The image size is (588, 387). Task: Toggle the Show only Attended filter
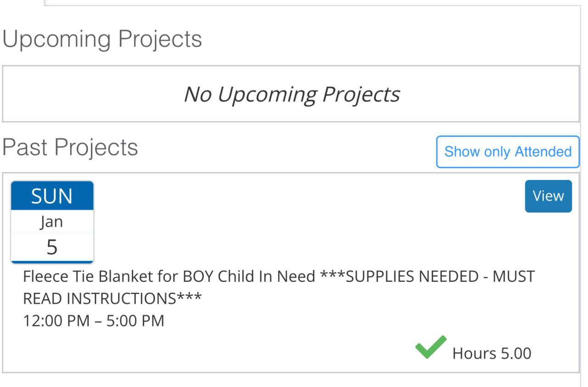click(508, 152)
